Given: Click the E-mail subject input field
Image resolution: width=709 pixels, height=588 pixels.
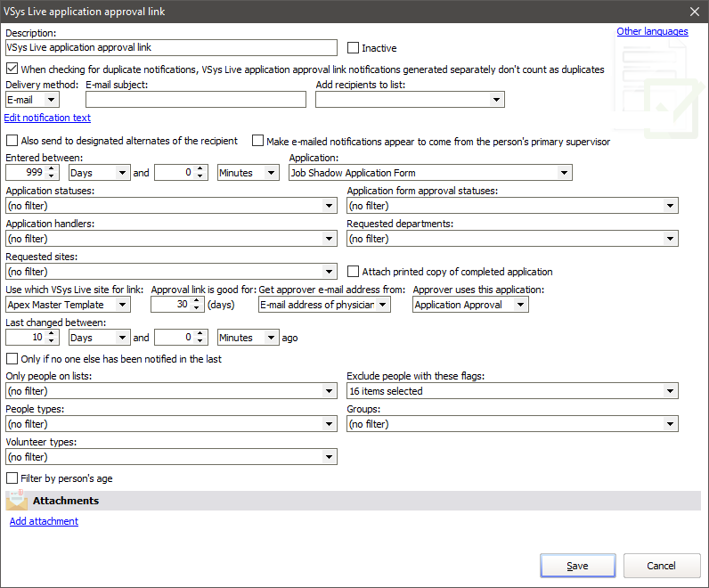Looking at the screenshot, I should (195, 100).
